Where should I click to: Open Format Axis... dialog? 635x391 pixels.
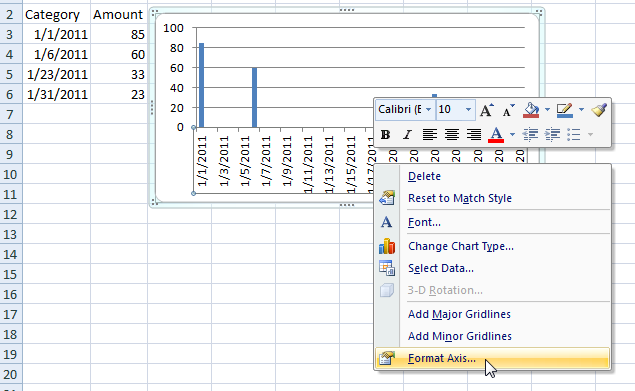pyautogui.click(x=492, y=359)
